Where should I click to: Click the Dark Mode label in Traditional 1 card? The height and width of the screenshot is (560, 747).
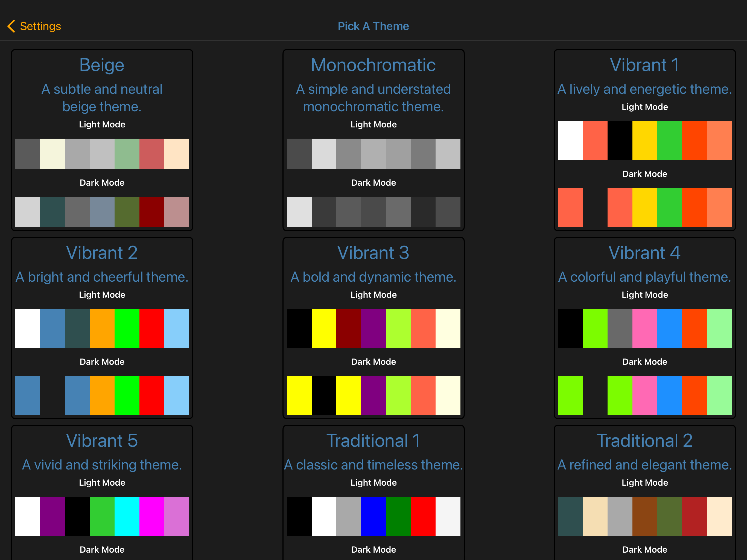coord(373,550)
